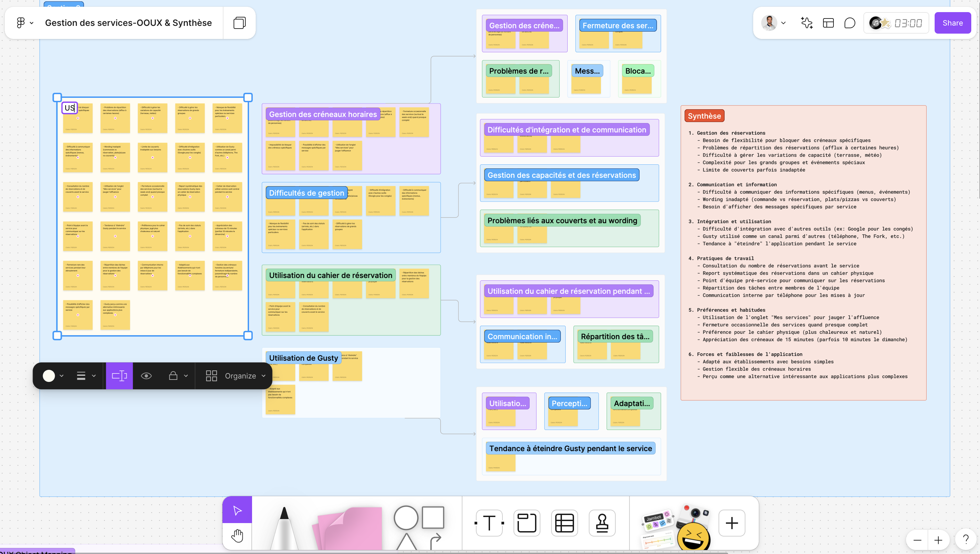980x554 pixels.
Task: Select the Text tool
Action: tap(489, 523)
